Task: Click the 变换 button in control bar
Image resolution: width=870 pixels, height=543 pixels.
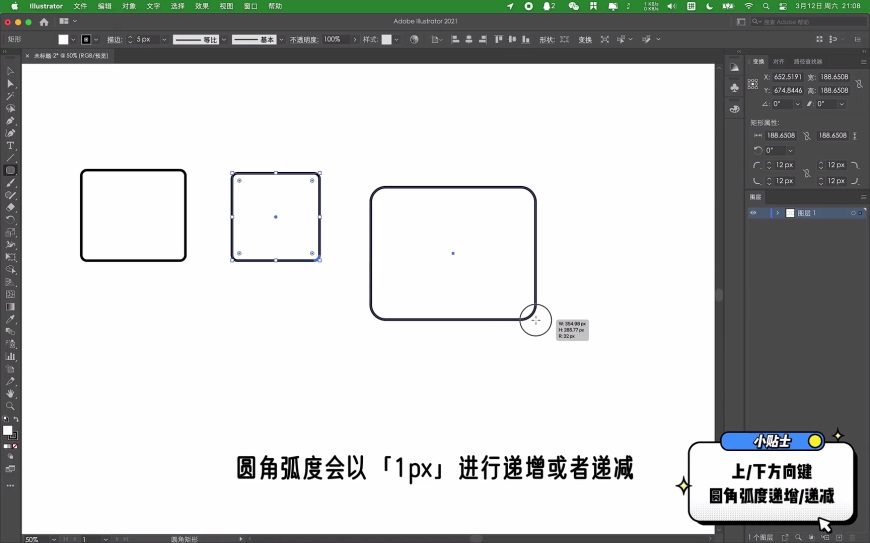Action: point(585,39)
